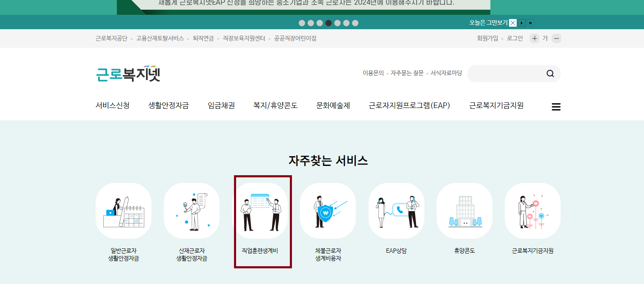Click the magnifying glass search icon
The width and height of the screenshot is (644, 284).
550,73
